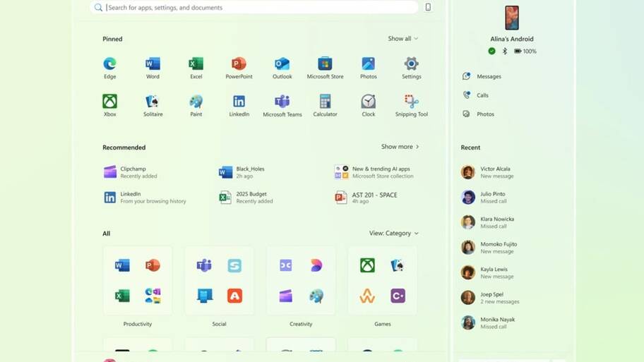Screen dimensions: 644x362
Task: Click the Bluetooth status icon
Action: click(505, 51)
